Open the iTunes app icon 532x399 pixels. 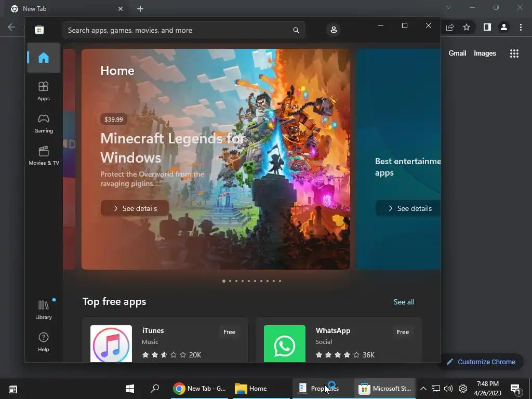111,344
